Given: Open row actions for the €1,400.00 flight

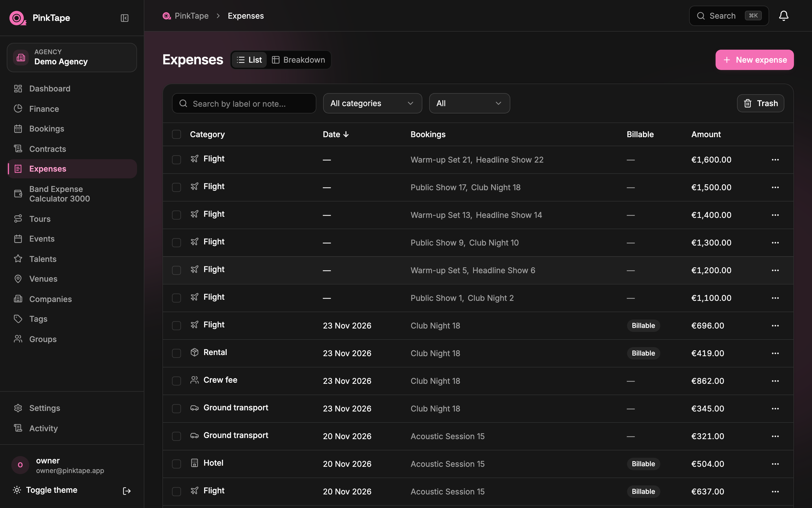Looking at the screenshot, I should (x=775, y=215).
